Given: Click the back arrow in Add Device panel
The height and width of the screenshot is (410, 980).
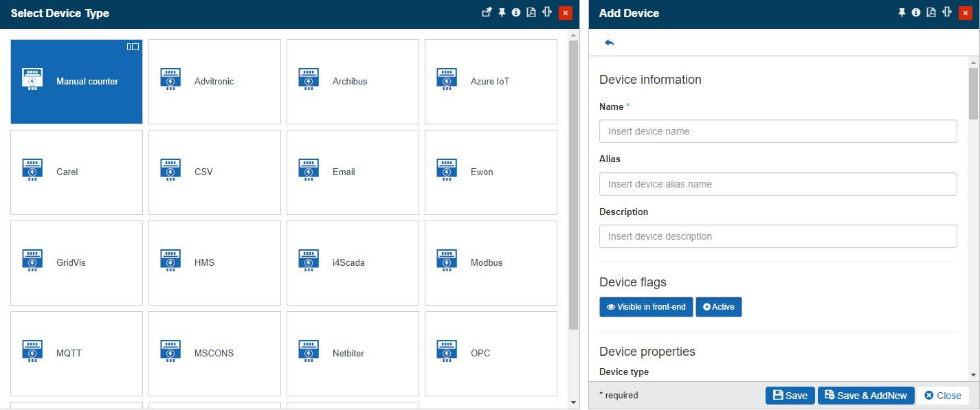Looking at the screenshot, I should (609, 43).
